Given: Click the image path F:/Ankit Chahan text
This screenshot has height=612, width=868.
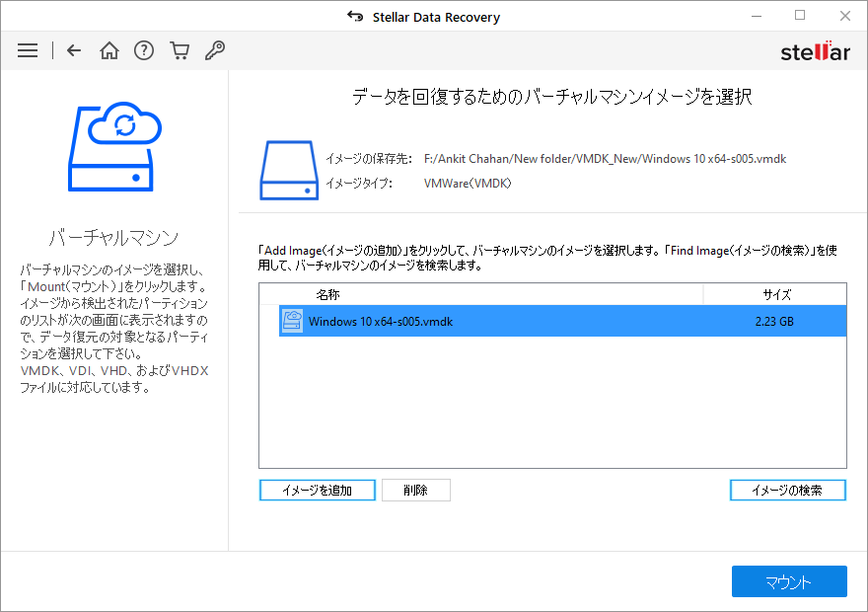Looking at the screenshot, I should 605,159.
